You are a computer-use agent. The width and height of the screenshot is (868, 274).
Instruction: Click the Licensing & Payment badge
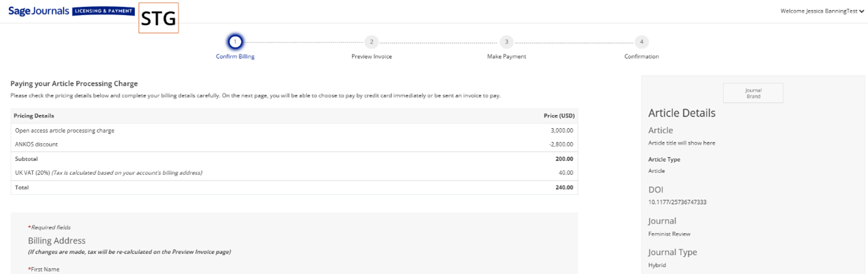click(103, 11)
